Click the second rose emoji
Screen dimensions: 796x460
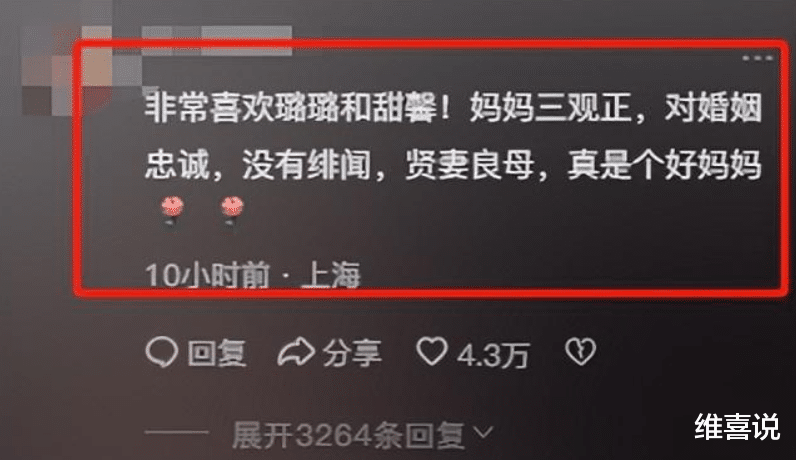point(232,210)
